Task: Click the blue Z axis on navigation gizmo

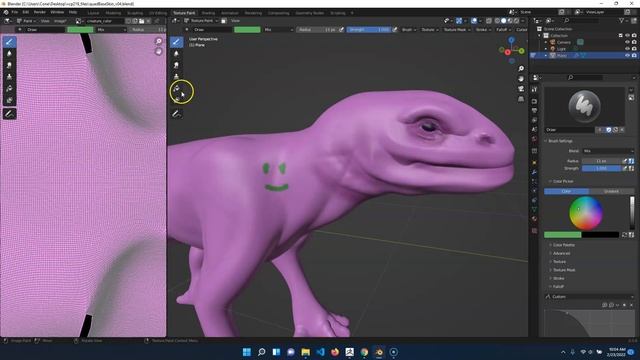Action: pos(511,40)
